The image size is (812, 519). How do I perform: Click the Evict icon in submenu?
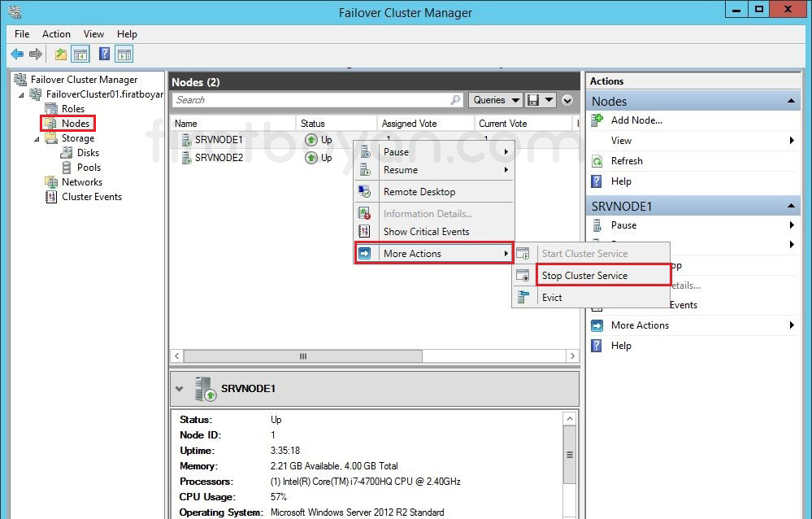tap(523, 297)
